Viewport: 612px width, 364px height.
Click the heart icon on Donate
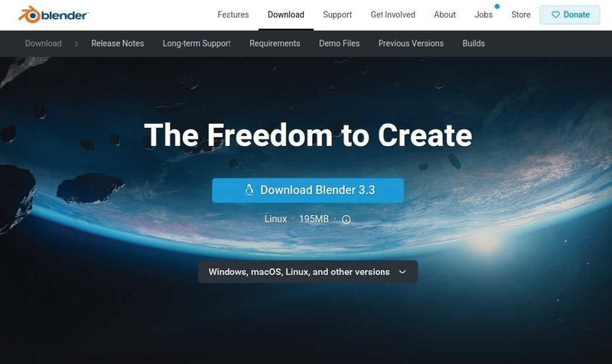pos(555,15)
